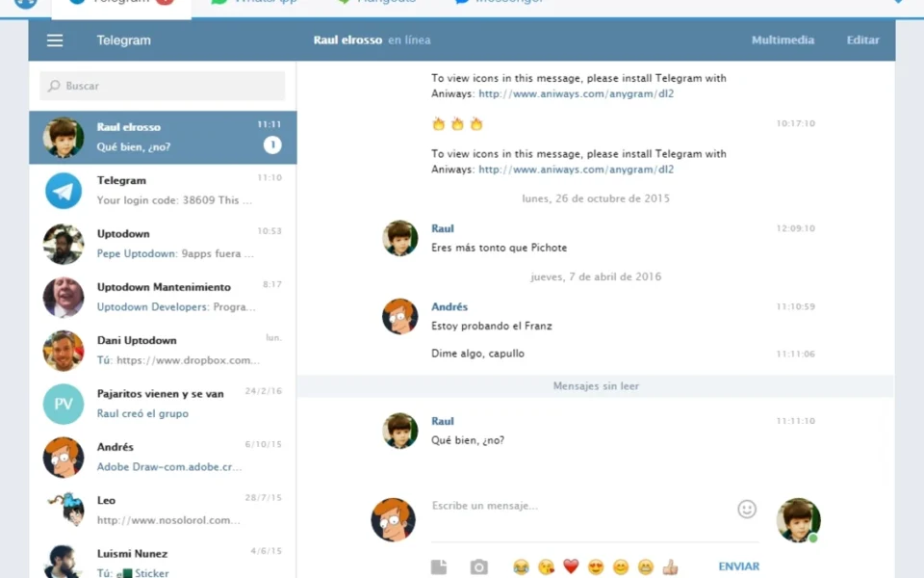This screenshot has height=578, width=924.
Task: Insert the blushing smile emoji
Action: [x=621, y=566]
